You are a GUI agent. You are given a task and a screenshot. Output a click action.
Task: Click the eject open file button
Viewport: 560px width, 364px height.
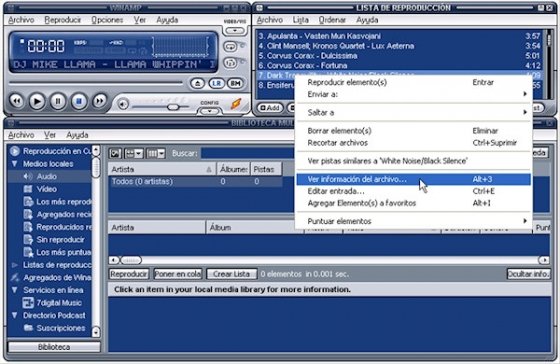[x=198, y=84]
